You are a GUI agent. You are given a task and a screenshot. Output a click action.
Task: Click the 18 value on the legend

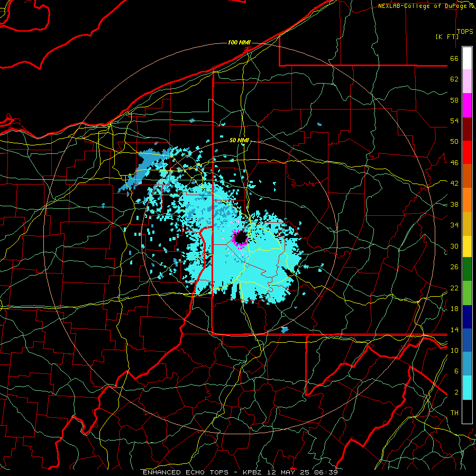click(454, 309)
